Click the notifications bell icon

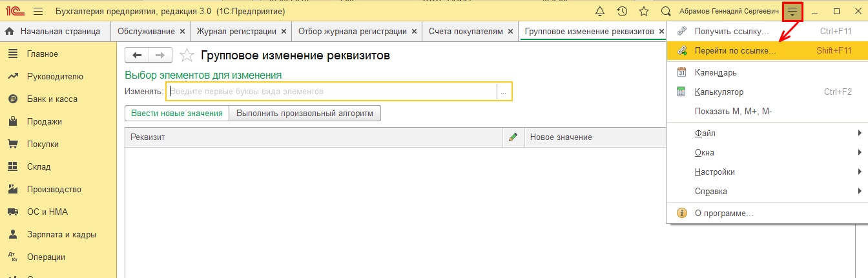click(600, 12)
